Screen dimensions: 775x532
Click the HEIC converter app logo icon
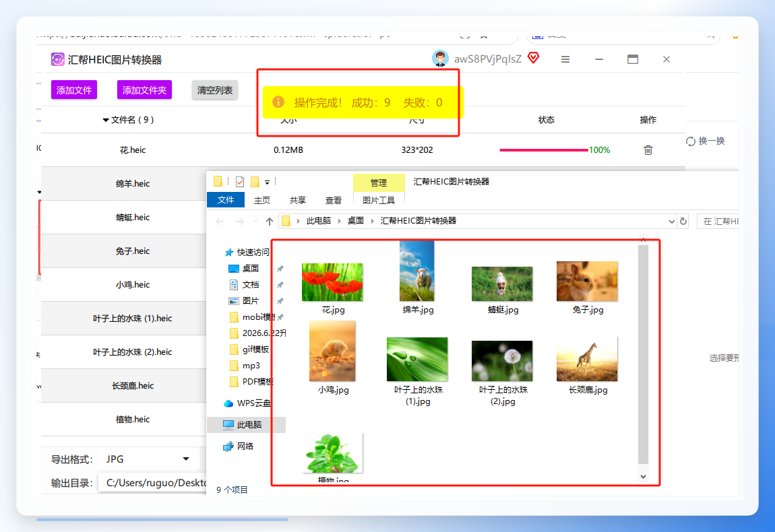(57, 60)
